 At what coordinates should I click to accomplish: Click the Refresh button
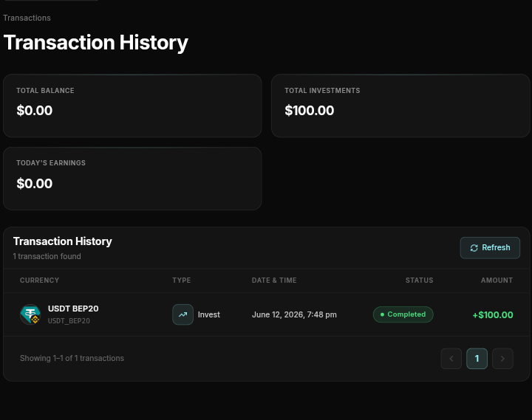click(490, 248)
